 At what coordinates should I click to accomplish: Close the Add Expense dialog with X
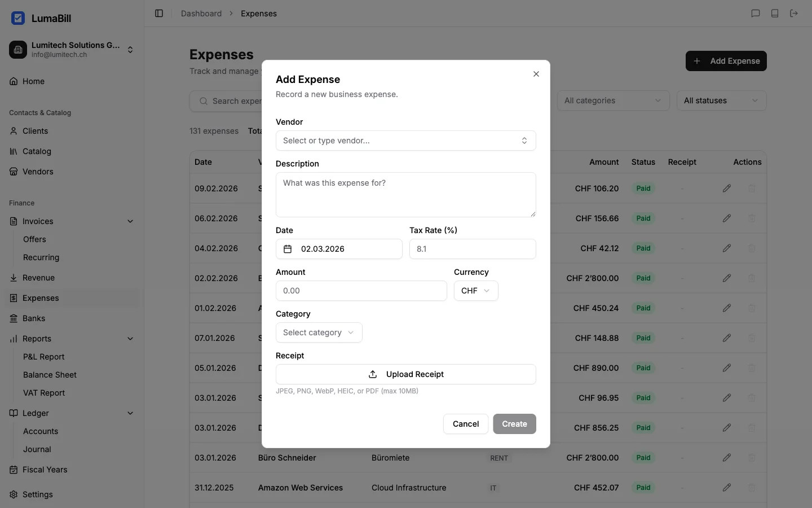(536, 74)
